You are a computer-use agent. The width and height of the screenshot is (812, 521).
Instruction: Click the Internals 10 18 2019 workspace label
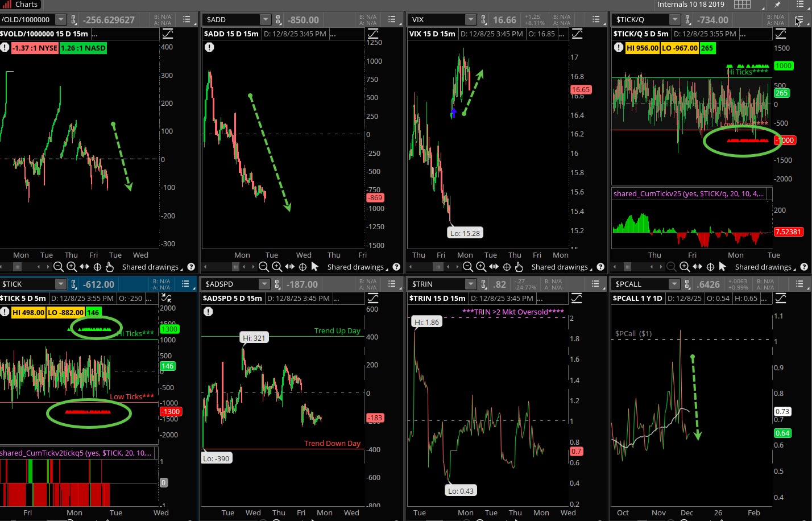(690, 5)
